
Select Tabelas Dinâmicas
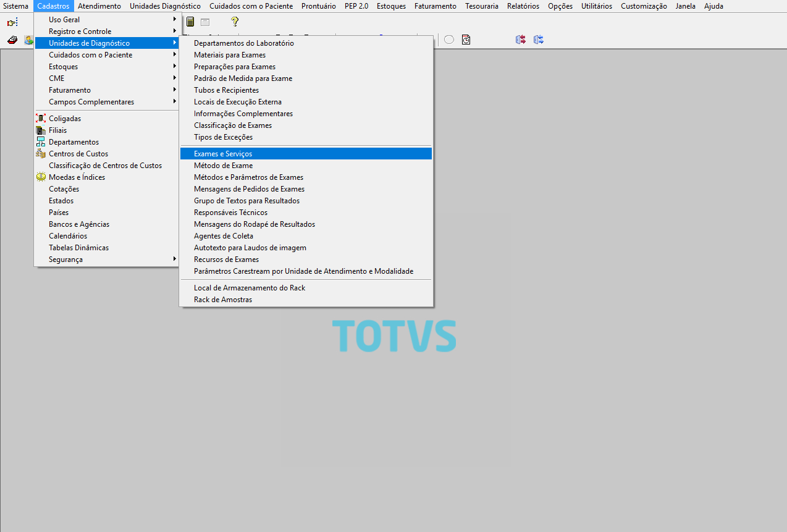pyautogui.click(x=107, y=248)
